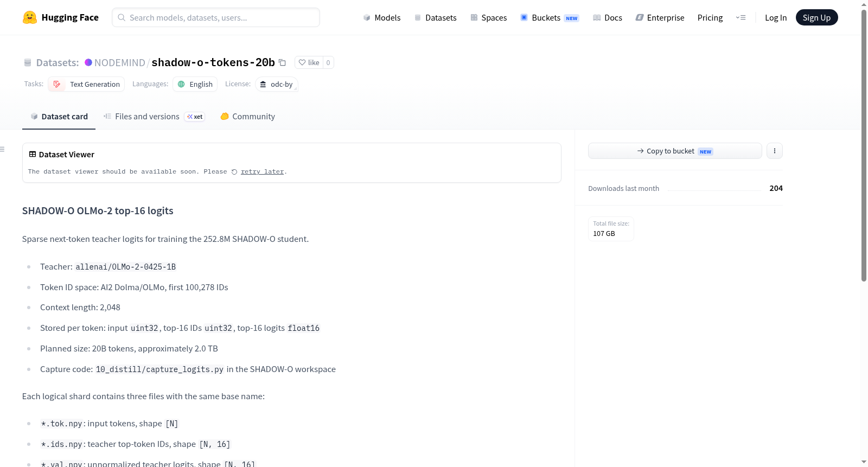The width and height of the screenshot is (868, 467).
Task: Select the Dataset card tab
Action: click(x=59, y=117)
